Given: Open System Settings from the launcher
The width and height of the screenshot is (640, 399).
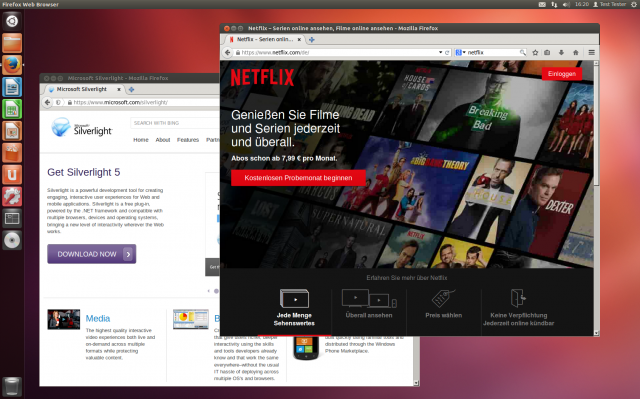Looking at the screenshot, I should pos(12,197).
